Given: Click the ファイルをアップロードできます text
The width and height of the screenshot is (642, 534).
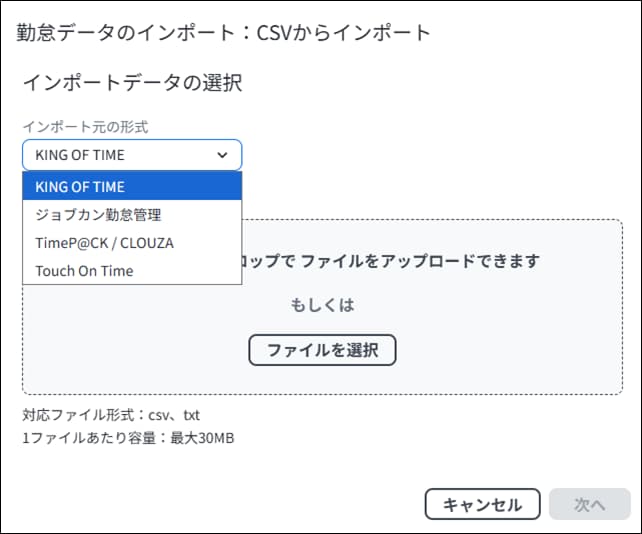Looking at the screenshot, I should [x=420, y=261].
